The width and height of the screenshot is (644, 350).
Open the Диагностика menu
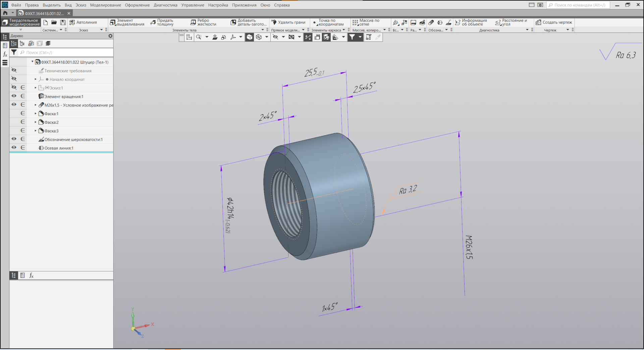point(165,5)
